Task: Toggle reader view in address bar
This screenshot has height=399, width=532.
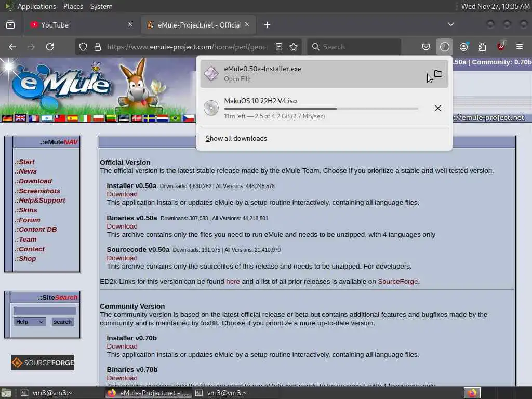Action: click(279, 47)
